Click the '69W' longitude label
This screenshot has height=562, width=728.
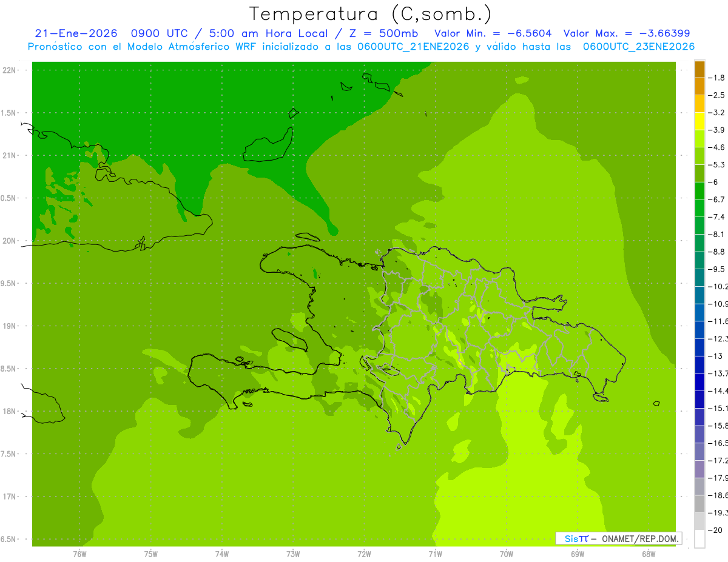click(578, 554)
